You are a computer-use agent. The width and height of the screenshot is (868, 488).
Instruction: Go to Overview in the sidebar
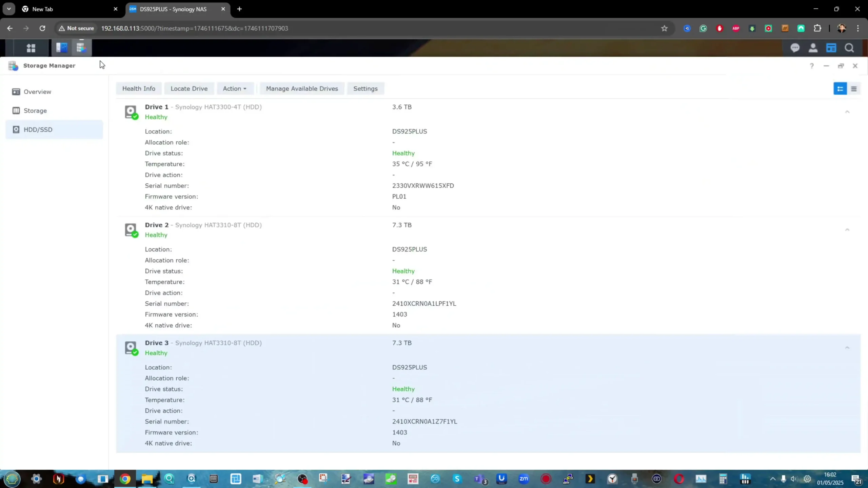54,92
